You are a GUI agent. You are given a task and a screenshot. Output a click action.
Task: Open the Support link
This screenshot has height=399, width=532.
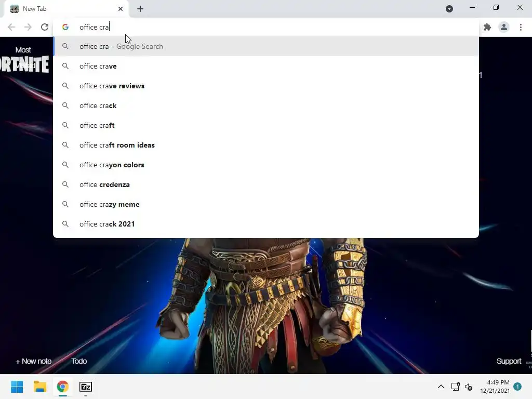tap(509, 362)
